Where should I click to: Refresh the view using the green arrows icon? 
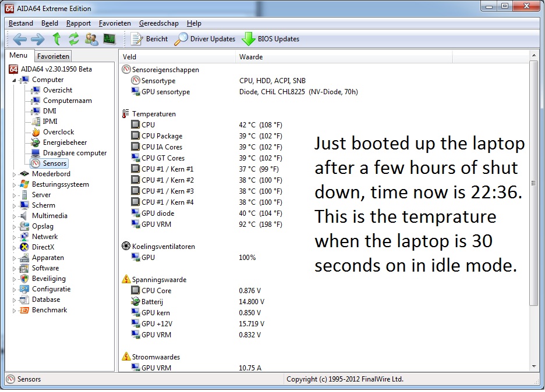tap(74, 38)
